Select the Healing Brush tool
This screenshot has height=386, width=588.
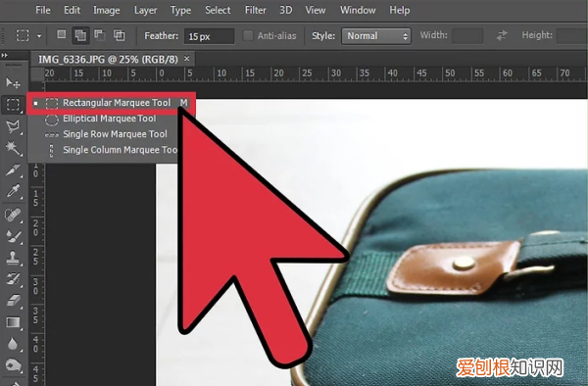pos(13,215)
